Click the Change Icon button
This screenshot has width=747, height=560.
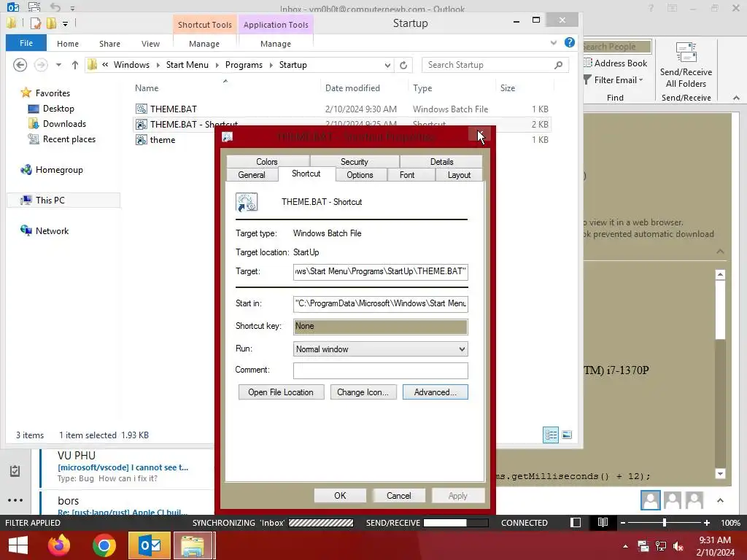pyautogui.click(x=363, y=392)
